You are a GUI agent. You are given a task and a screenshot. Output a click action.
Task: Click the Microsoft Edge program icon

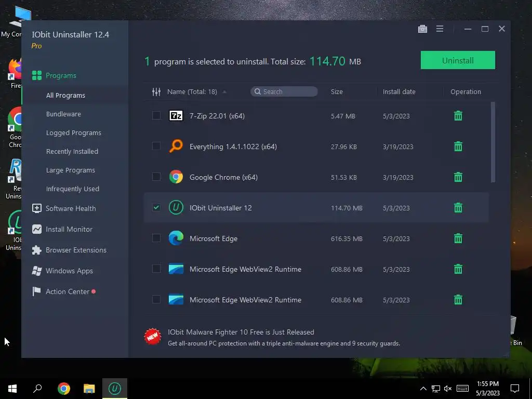pyautogui.click(x=176, y=238)
